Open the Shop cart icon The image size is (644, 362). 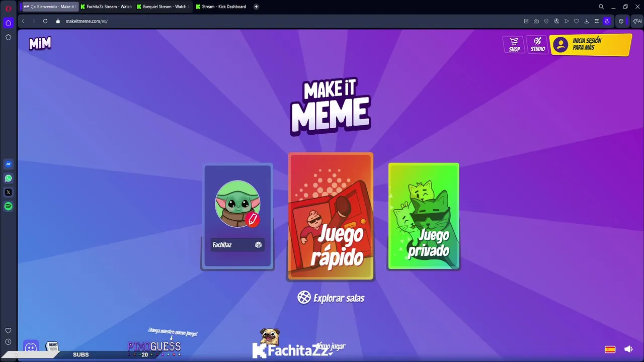[x=514, y=44]
